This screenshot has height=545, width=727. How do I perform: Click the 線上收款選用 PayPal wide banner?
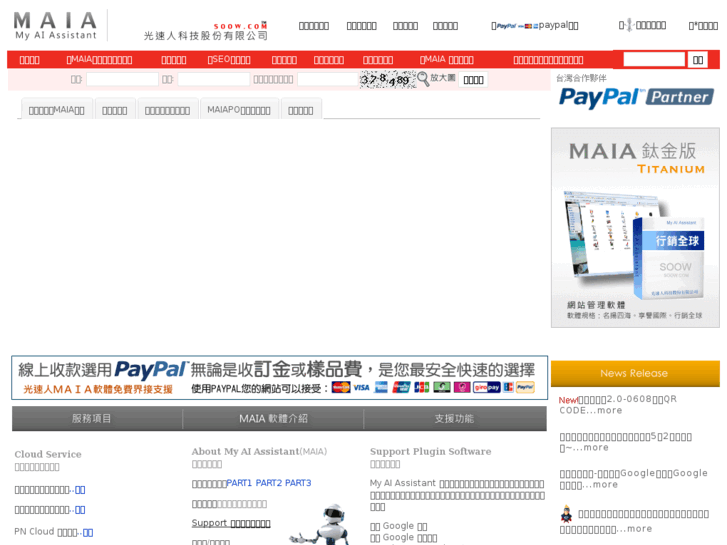(x=280, y=378)
